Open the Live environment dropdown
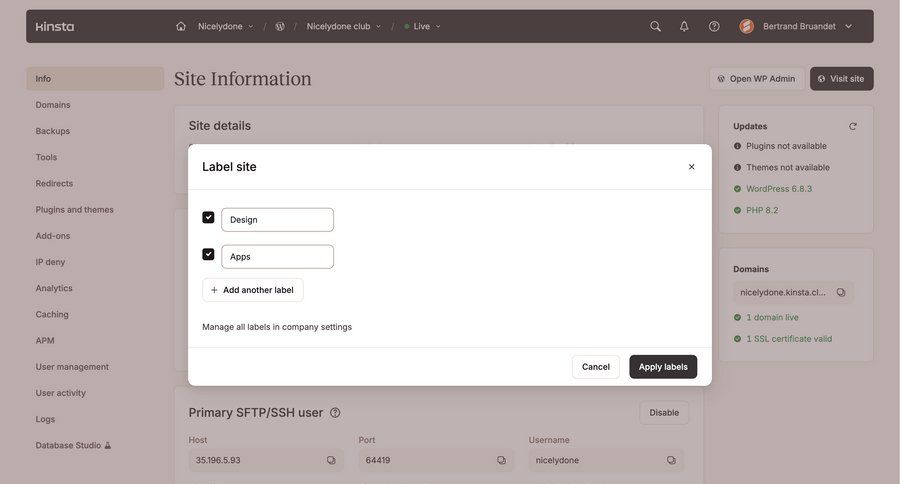 422,26
